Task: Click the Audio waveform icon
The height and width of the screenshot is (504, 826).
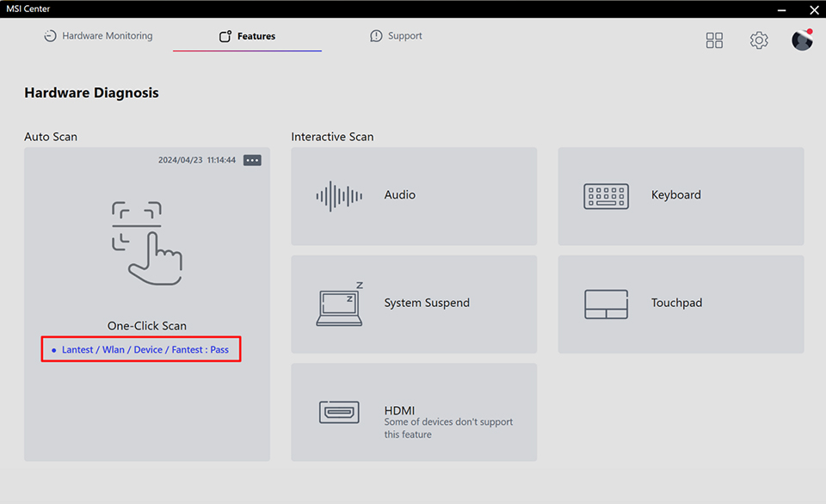Action: [x=339, y=196]
